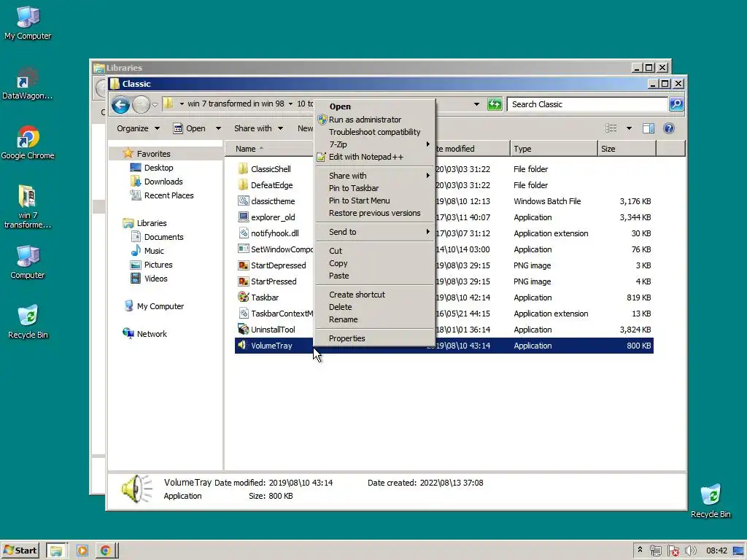The height and width of the screenshot is (560, 747).
Task: Open the view options dropdown arrow
Action: (629, 128)
